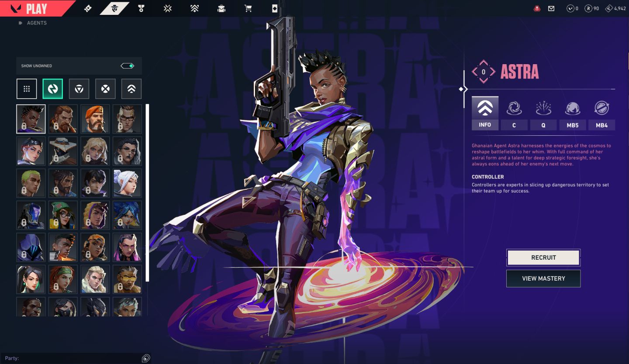Select the all-agents grid filter

27,89
